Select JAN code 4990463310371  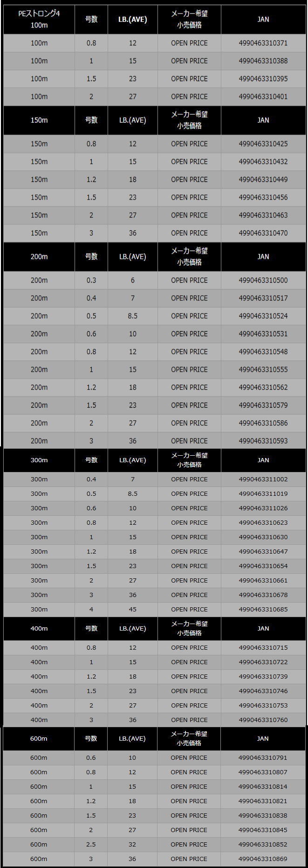263,43
